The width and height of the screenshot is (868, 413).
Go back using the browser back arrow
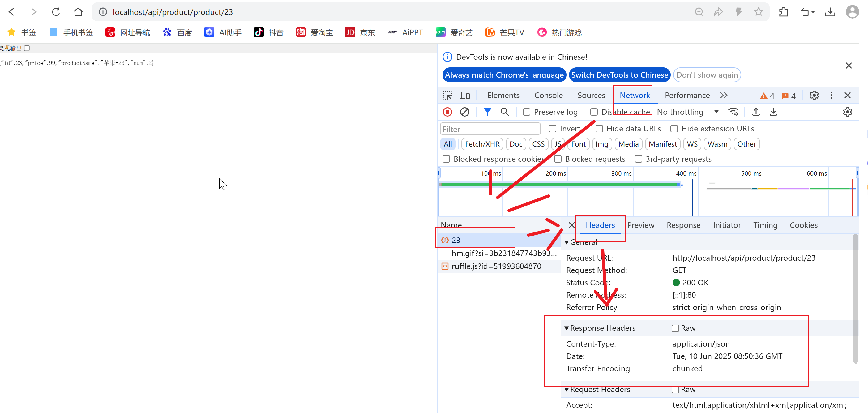[11, 12]
